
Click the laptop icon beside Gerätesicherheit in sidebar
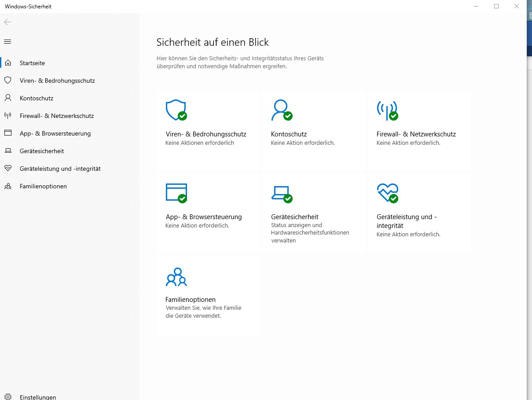7,151
